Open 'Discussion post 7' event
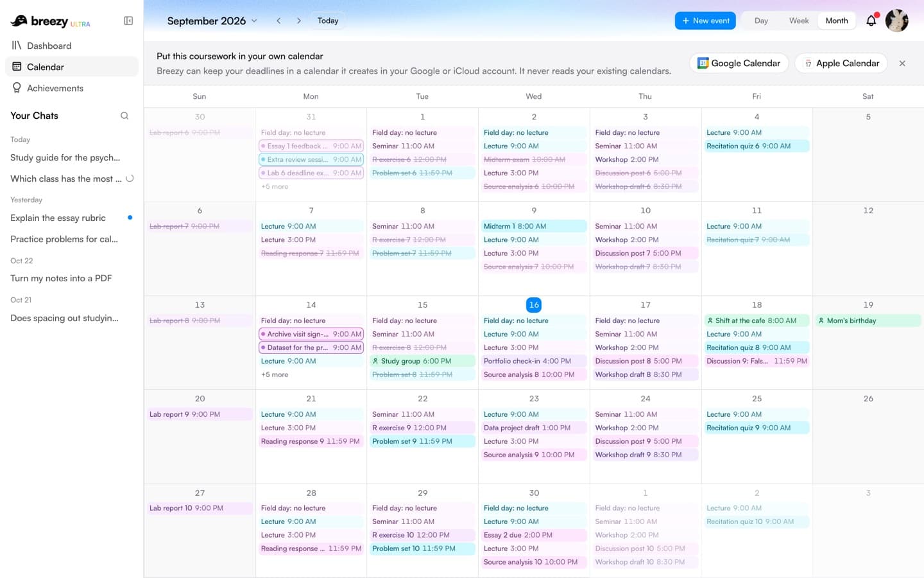 [x=645, y=253]
